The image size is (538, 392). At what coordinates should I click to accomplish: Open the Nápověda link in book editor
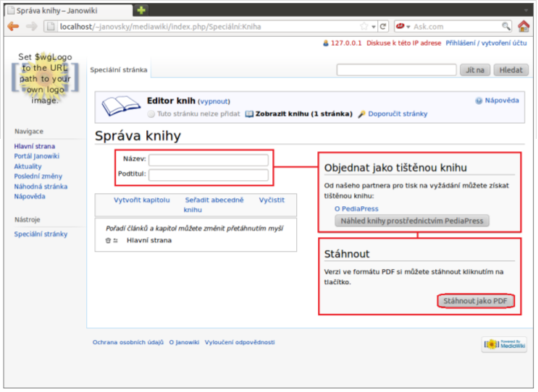[x=502, y=101]
